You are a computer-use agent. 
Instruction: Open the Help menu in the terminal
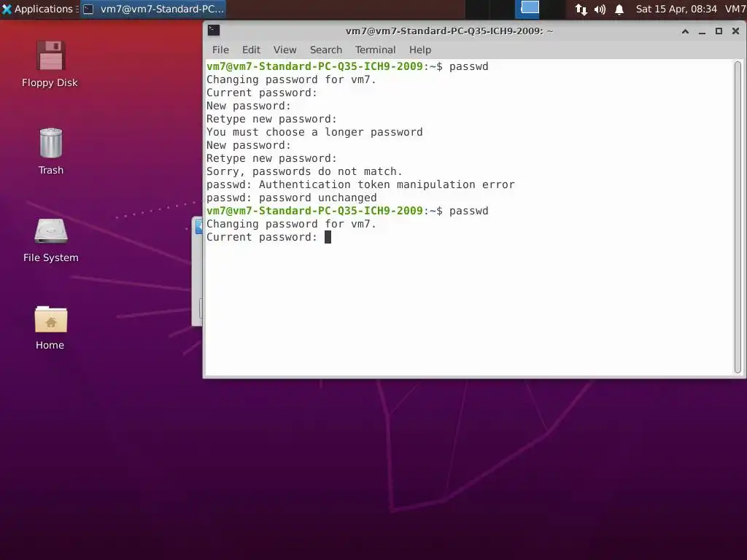tap(420, 50)
